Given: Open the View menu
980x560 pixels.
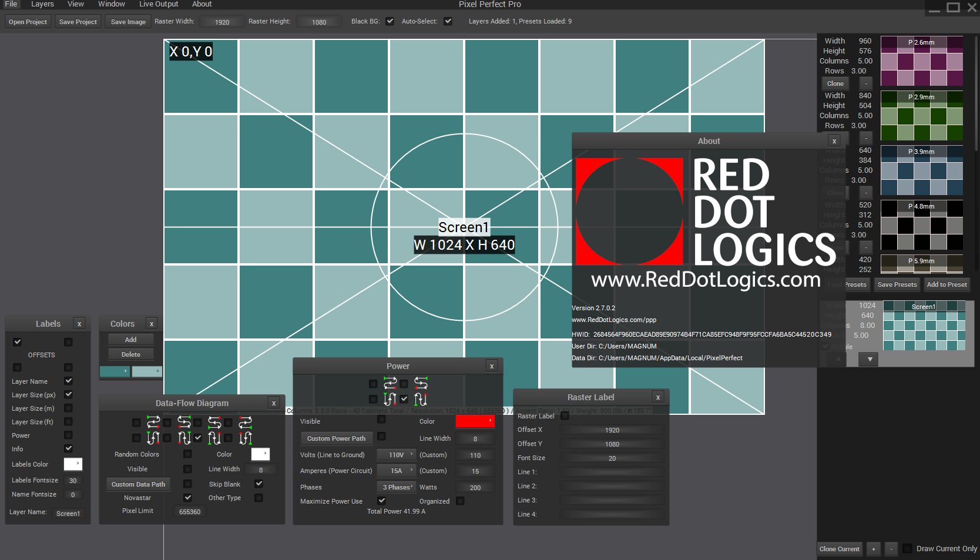Looking at the screenshot, I should point(76,4).
